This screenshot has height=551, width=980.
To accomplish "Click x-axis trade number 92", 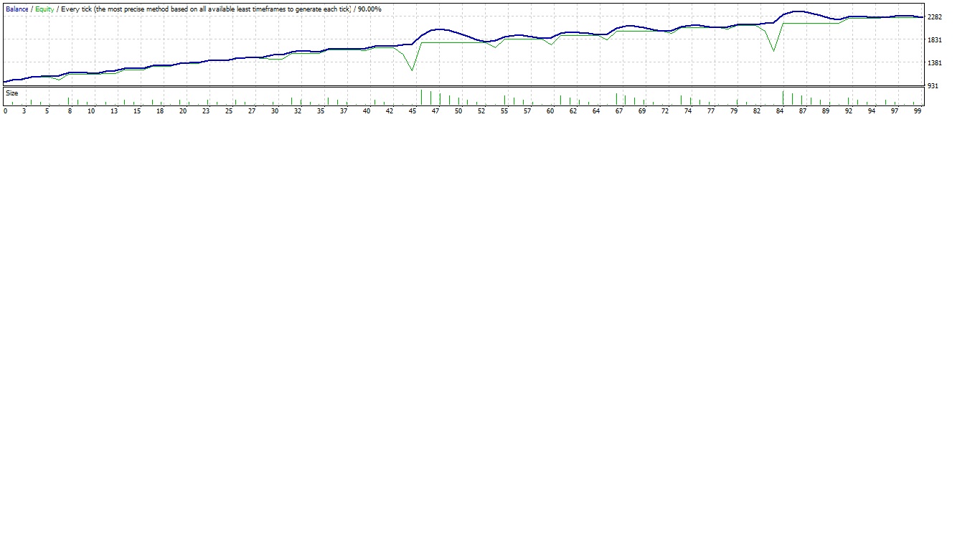I will (x=849, y=111).
